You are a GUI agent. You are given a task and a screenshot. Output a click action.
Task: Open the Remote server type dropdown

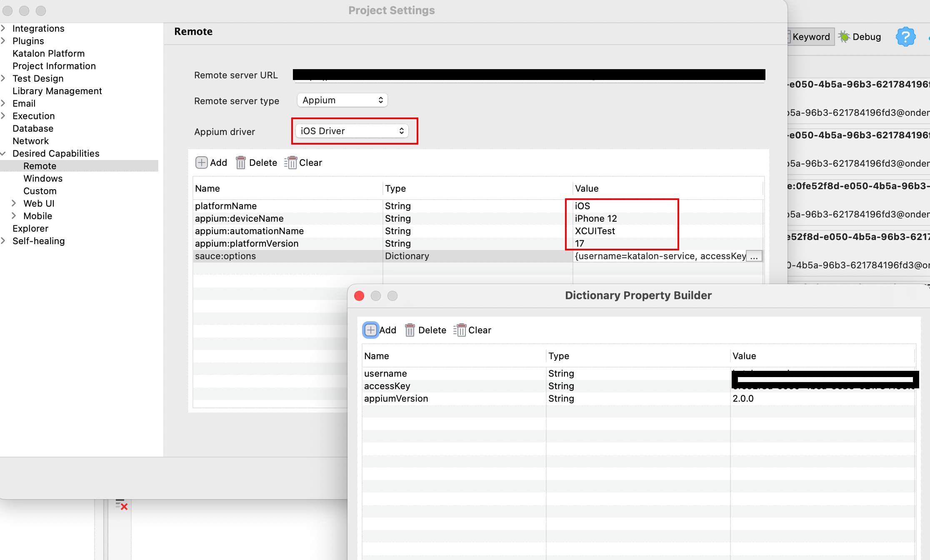(342, 100)
